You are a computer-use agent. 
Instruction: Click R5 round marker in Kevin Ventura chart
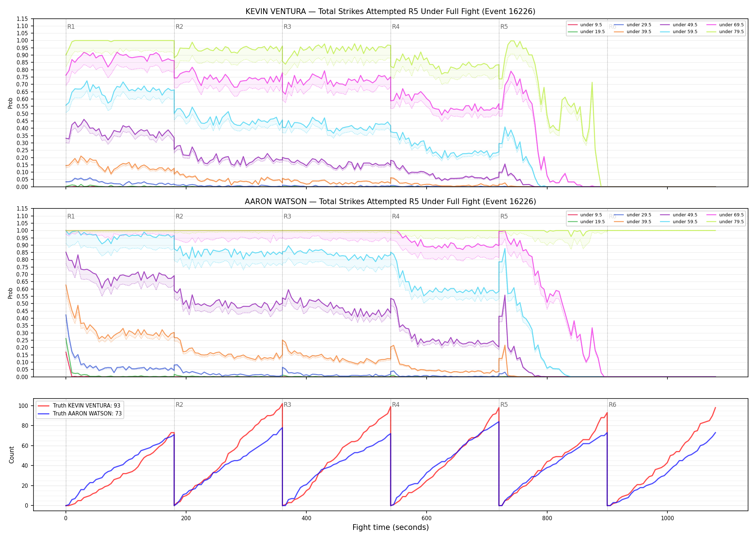[504, 27]
